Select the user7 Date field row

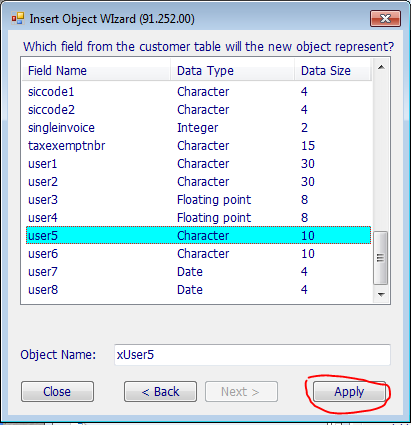(x=198, y=272)
